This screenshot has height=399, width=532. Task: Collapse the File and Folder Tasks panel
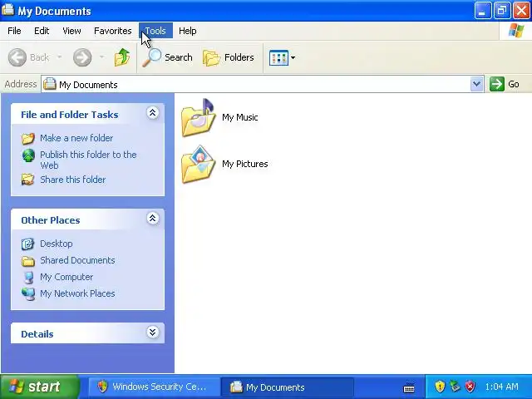click(153, 113)
